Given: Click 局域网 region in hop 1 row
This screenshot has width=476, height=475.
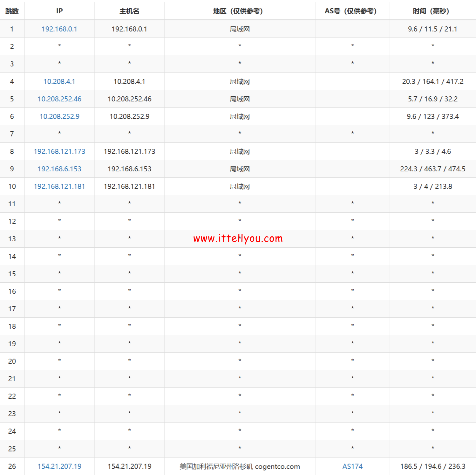Looking at the screenshot, I should click(x=240, y=29).
